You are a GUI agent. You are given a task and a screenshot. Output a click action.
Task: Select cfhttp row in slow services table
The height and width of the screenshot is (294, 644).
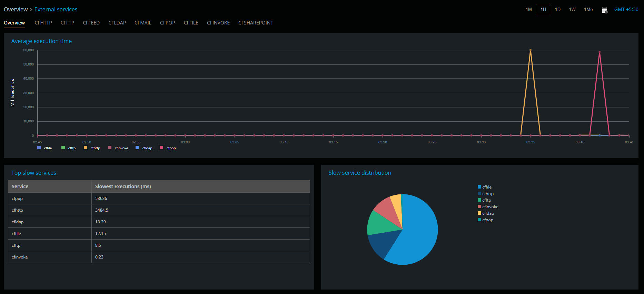[159, 210]
